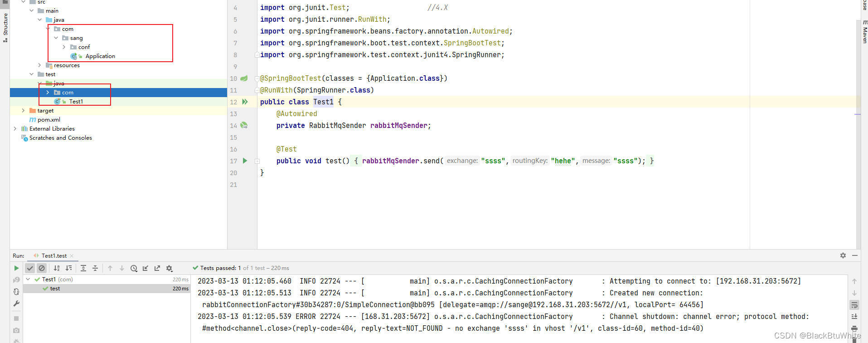The height and width of the screenshot is (343, 868).
Task: Open test history clock dropdown
Action: click(134, 268)
